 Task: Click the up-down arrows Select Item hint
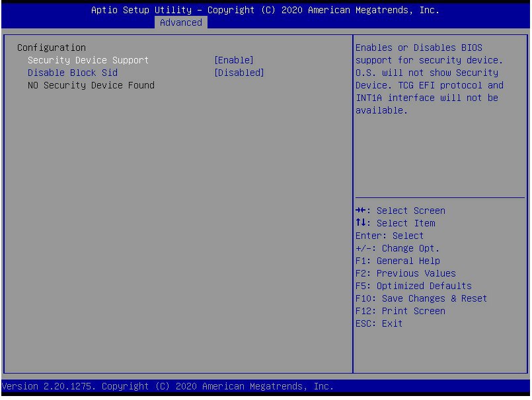coord(395,223)
